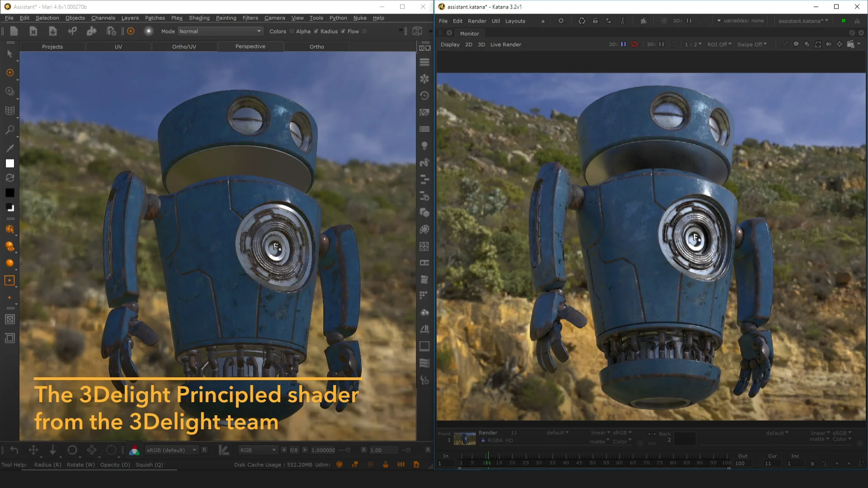This screenshot has height=488, width=868.
Task: Open the history clock palette icon in Mari
Action: [424, 96]
